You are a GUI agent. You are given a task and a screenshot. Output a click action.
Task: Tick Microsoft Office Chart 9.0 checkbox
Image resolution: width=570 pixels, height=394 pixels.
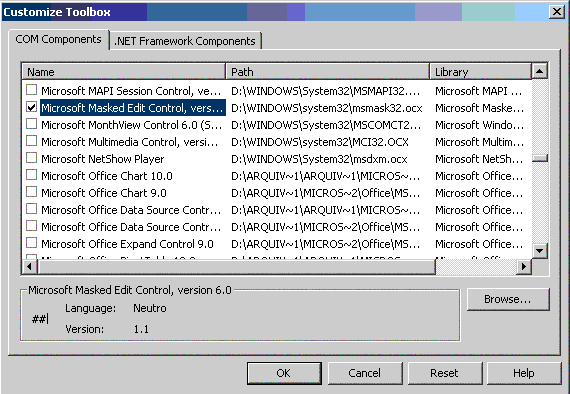pyautogui.click(x=32, y=192)
